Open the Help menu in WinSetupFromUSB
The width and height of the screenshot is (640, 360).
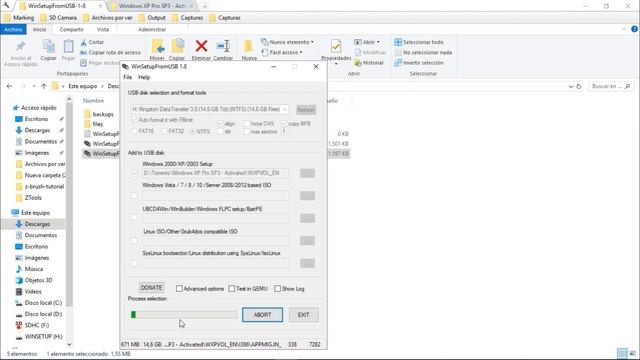tap(144, 77)
